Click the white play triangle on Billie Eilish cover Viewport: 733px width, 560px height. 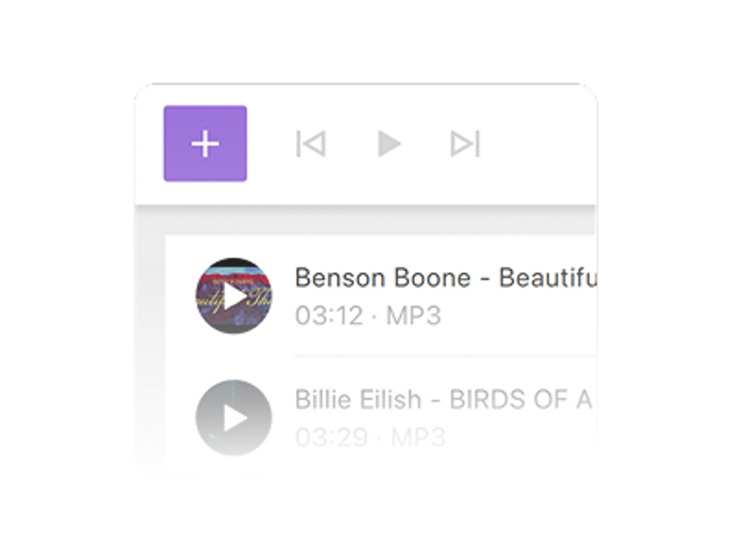click(235, 418)
